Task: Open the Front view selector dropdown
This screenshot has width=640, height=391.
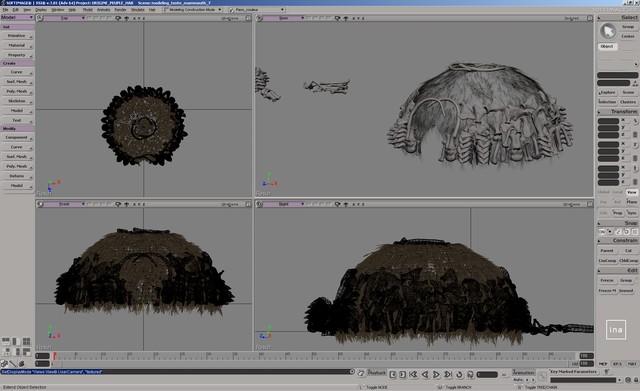Action: pos(64,204)
